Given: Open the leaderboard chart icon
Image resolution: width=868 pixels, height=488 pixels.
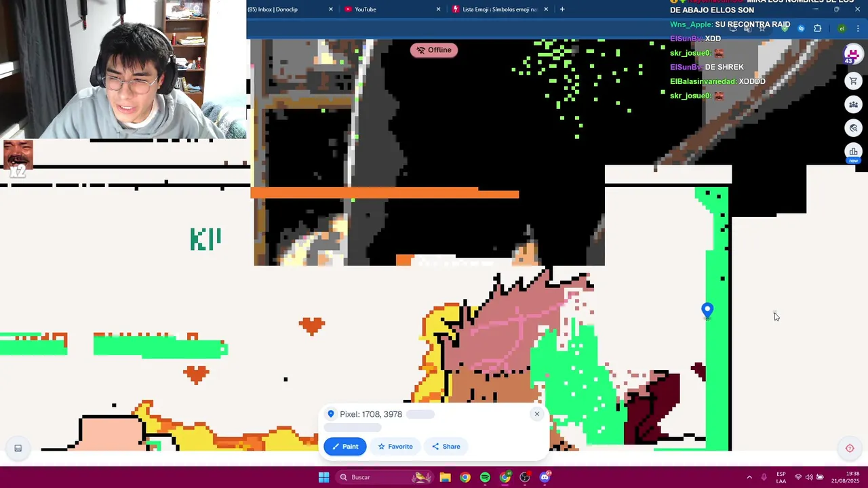Looking at the screenshot, I should coord(853,152).
